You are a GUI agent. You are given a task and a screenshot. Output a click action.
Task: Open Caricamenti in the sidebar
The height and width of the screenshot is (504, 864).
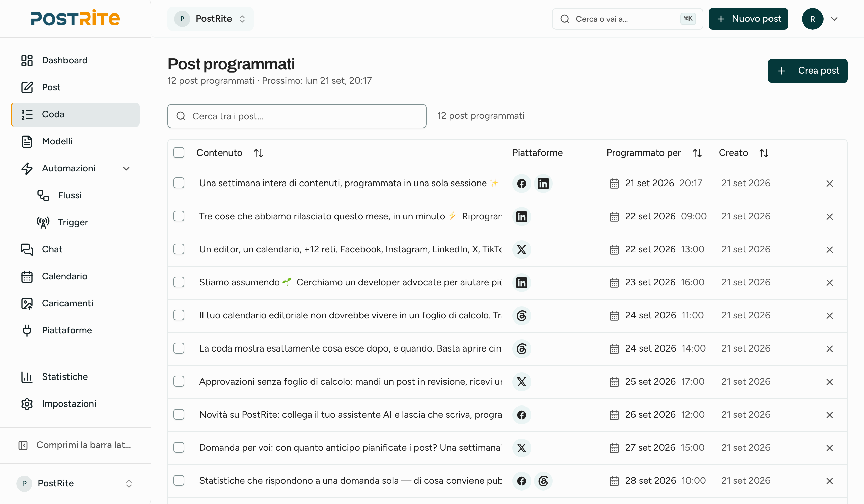click(75, 303)
